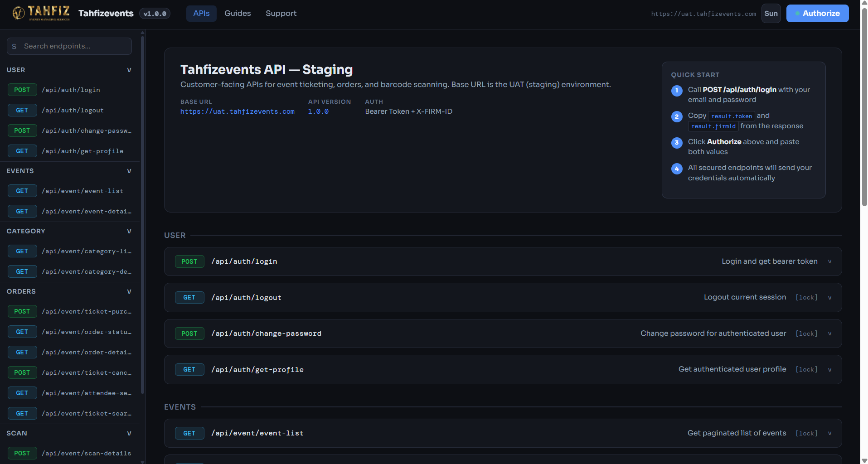Expand POST /api/auth/login endpoint chevron
The height and width of the screenshot is (464, 868).
click(x=830, y=261)
